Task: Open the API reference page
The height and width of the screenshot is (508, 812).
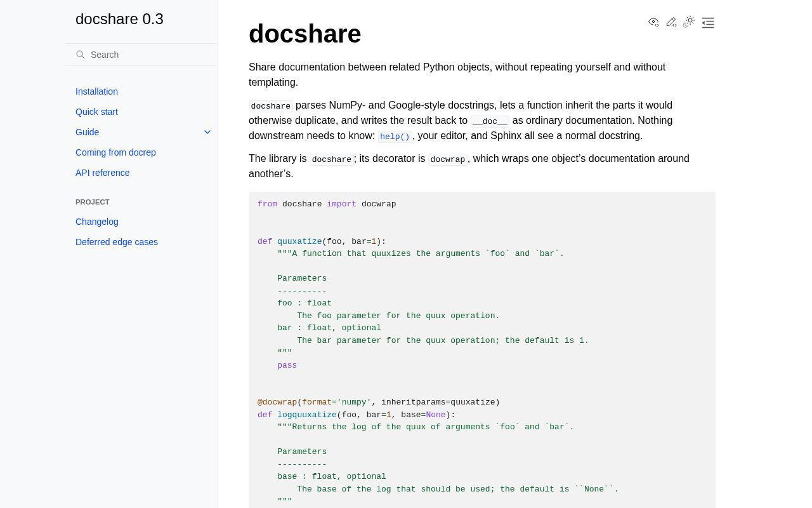Action: click(102, 173)
